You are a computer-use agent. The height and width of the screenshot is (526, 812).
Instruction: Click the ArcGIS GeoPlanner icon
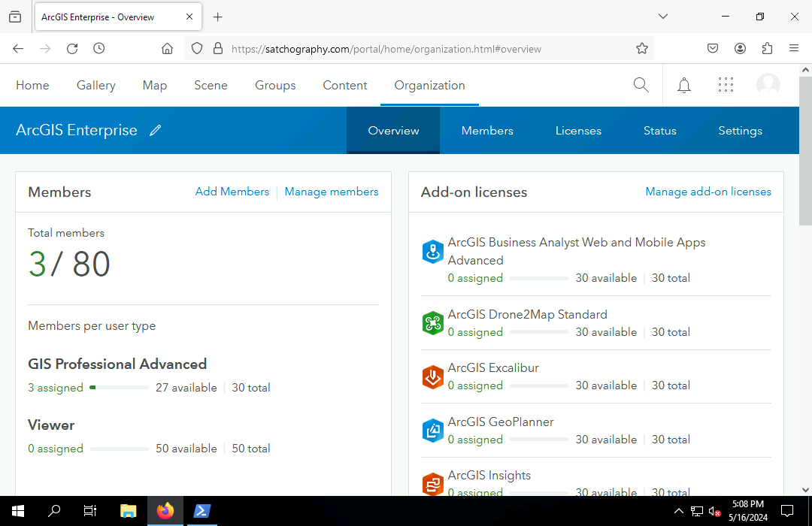click(x=433, y=431)
